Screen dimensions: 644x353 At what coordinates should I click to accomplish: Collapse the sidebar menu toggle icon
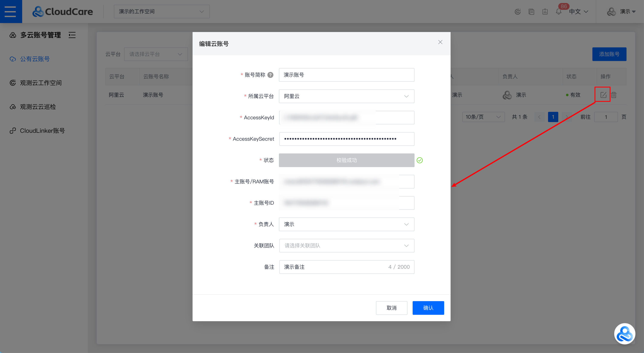72,35
